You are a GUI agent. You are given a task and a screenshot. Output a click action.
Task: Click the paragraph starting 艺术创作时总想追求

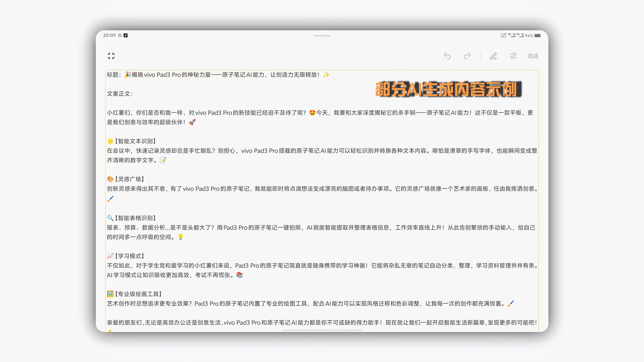coord(310,304)
